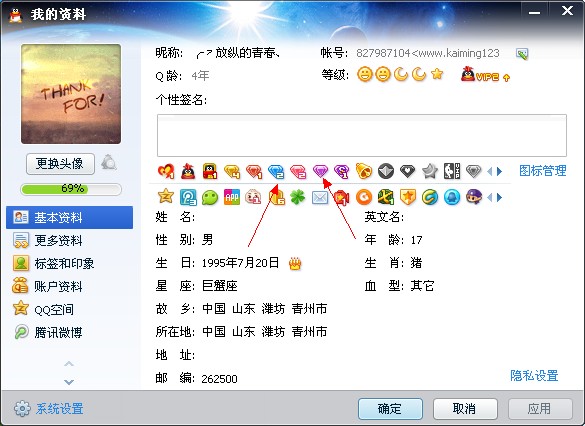Click the purple diamond badge icon
Image resolution: width=585 pixels, height=426 pixels.
pyautogui.click(x=320, y=171)
